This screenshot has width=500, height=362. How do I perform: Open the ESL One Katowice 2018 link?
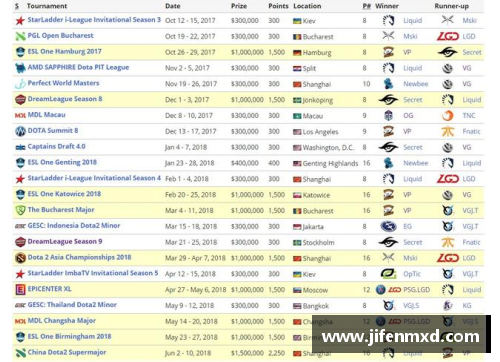pos(64,194)
